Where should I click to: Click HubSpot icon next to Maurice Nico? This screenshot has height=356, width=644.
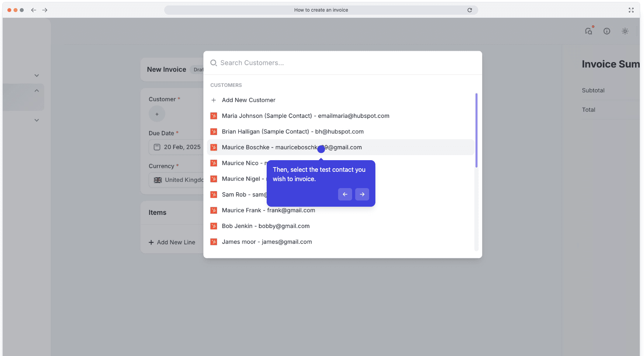click(214, 163)
